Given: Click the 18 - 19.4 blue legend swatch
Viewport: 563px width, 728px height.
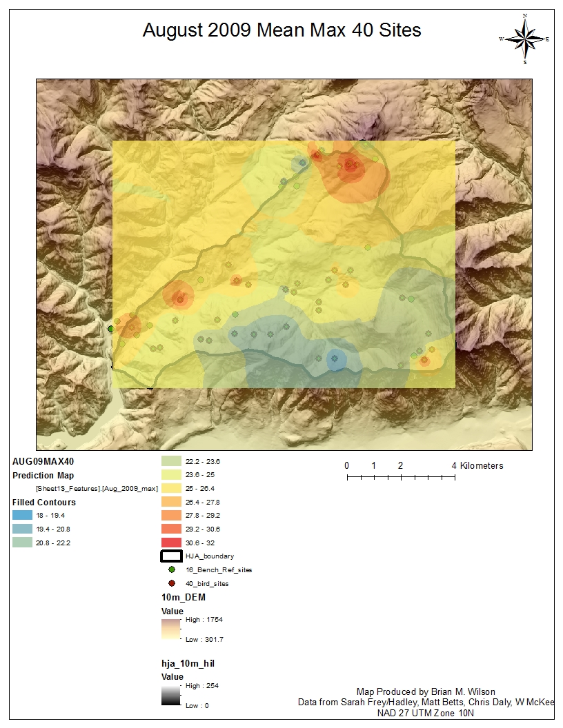Looking at the screenshot, I should click(x=22, y=515).
